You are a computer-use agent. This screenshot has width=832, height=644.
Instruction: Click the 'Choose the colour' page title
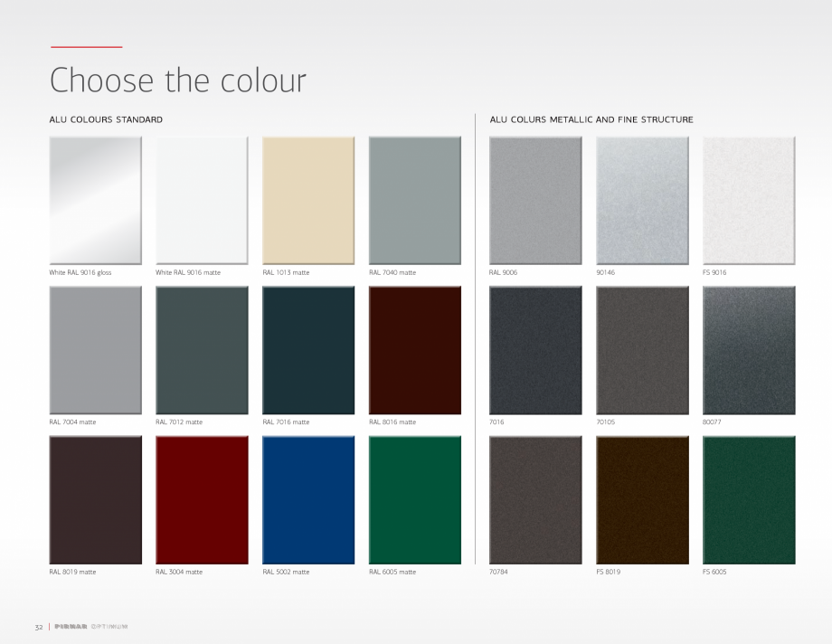(178, 80)
